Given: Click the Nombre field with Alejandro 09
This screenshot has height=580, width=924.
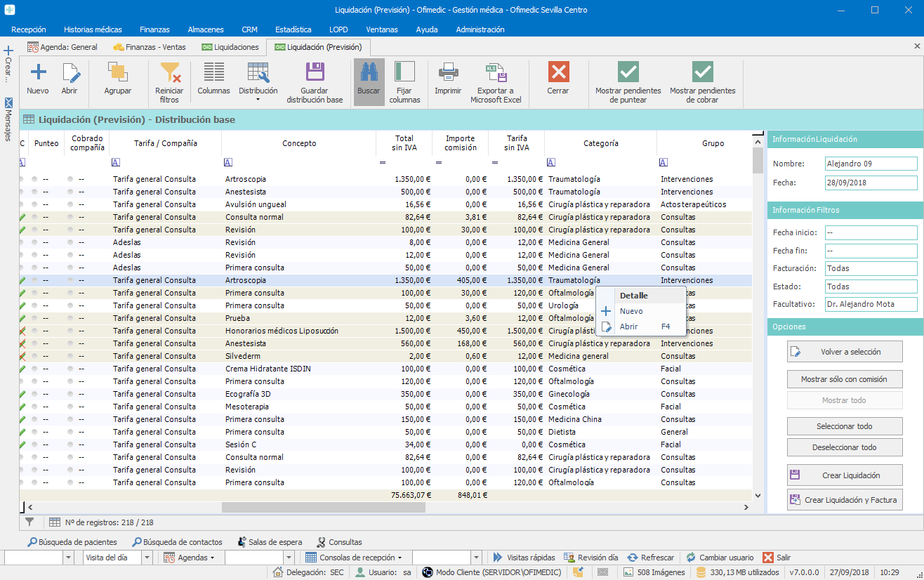Looking at the screenshot, I should [871, 164].
